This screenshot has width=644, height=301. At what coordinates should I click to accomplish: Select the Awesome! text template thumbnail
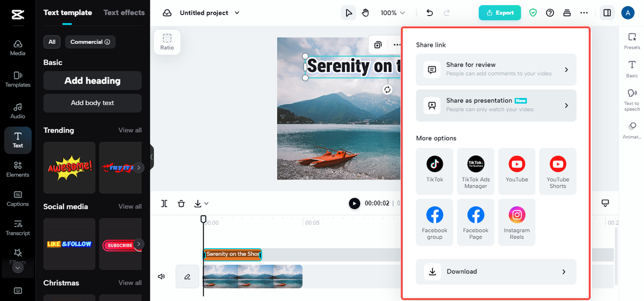[69, 167]
